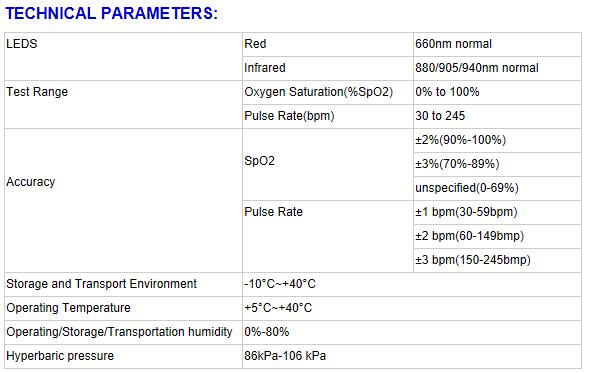
Task: Click the TECHNICAL PARAMETERS heading
Action: click(x=111, y=14)
